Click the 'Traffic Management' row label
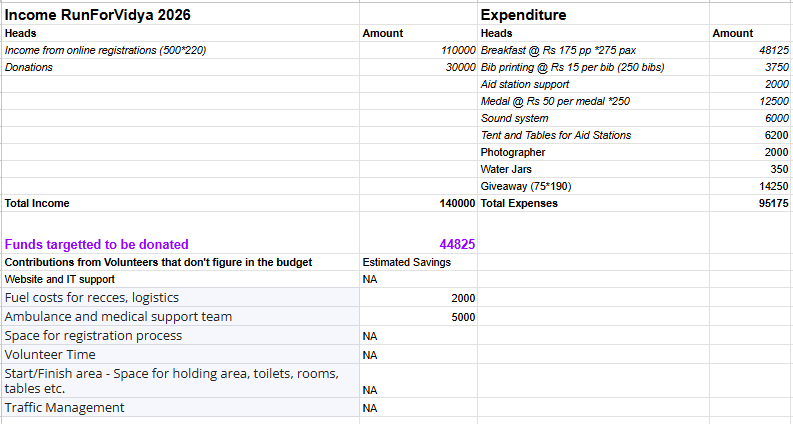The width and height of the screenshot is (793, 424). 65,407
